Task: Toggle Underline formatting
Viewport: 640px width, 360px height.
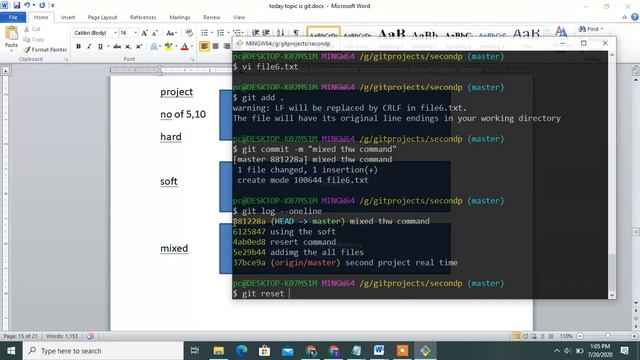Action: tap(100, 47)
